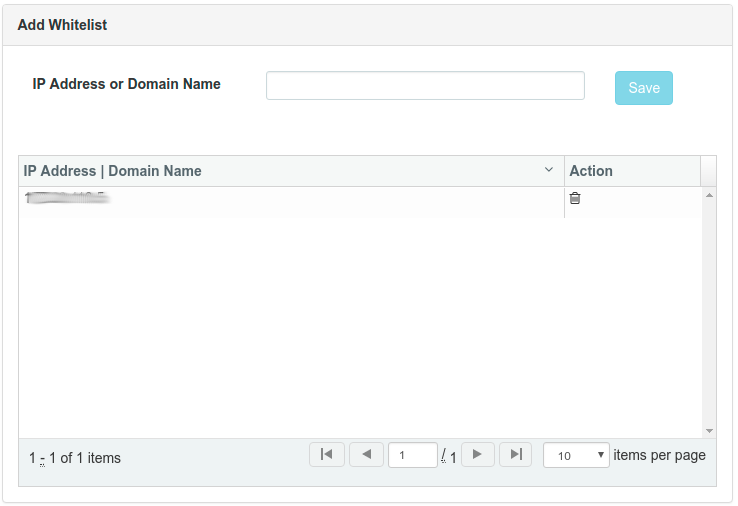Click the current page number box

412,455
